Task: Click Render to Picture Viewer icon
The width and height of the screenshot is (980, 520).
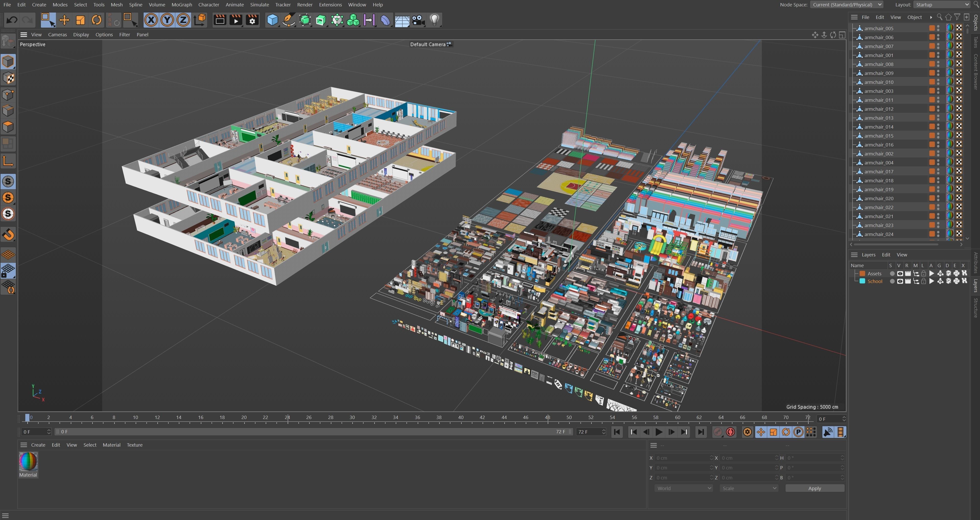Action: click(x=236, y=20)
